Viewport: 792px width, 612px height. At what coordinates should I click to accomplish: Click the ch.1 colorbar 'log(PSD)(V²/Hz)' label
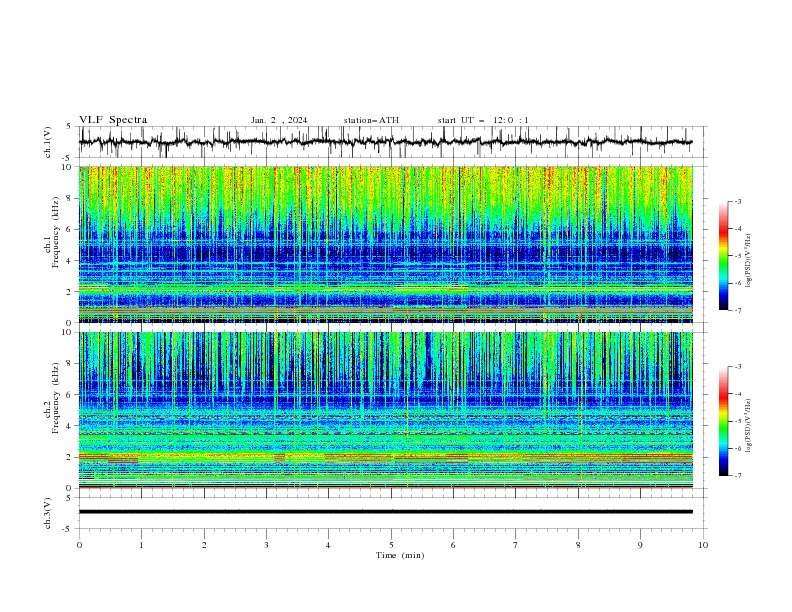click(x=749, y=261)
